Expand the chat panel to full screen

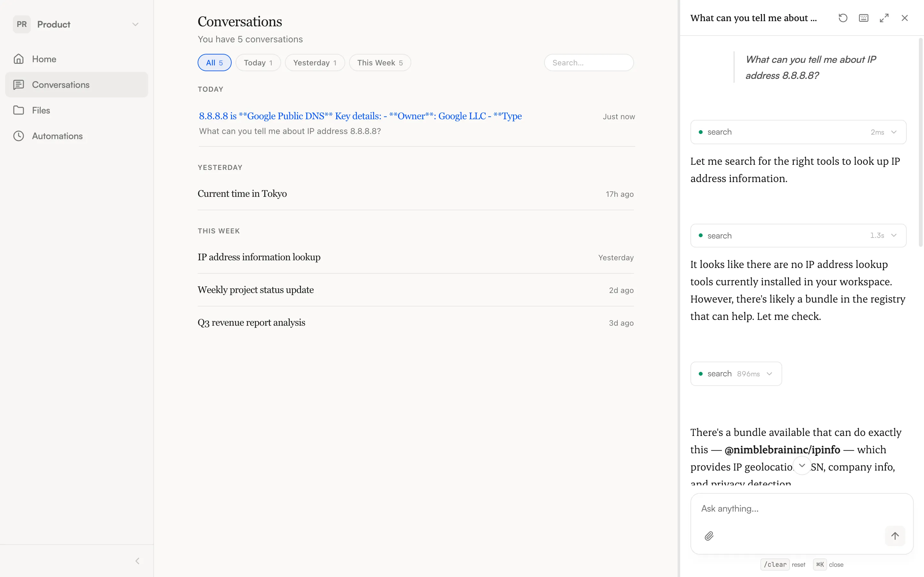pos(884,18)
